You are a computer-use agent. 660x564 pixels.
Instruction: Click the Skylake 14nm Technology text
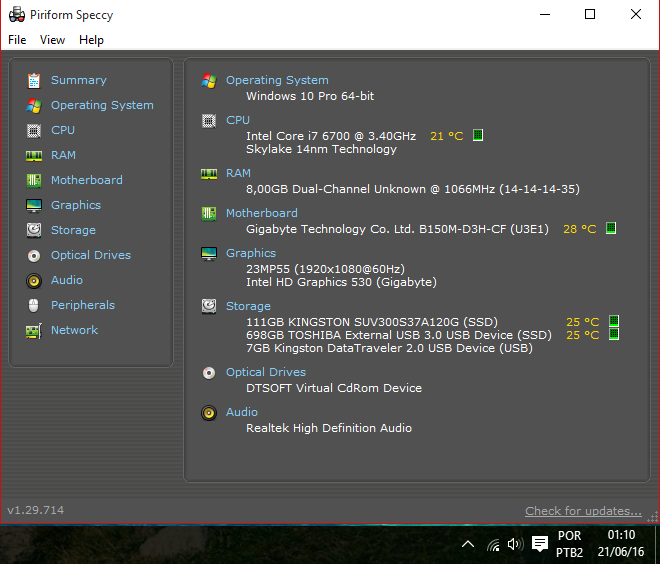pyautogui.click(x=321, y=149)
